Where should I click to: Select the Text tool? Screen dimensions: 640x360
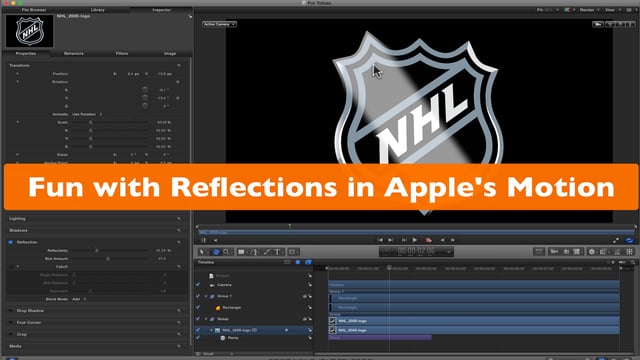coord(277,252)
